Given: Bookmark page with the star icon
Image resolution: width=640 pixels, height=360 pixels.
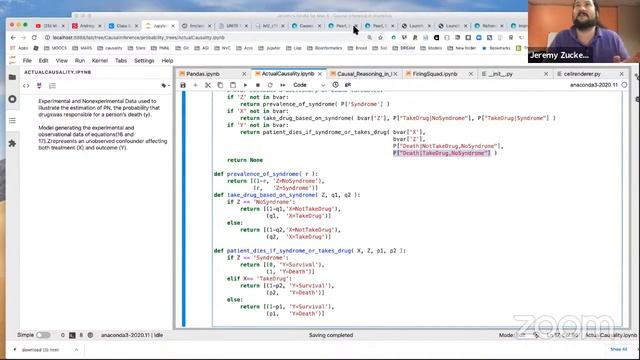Looking at the screenshot, I should point(381,38).
